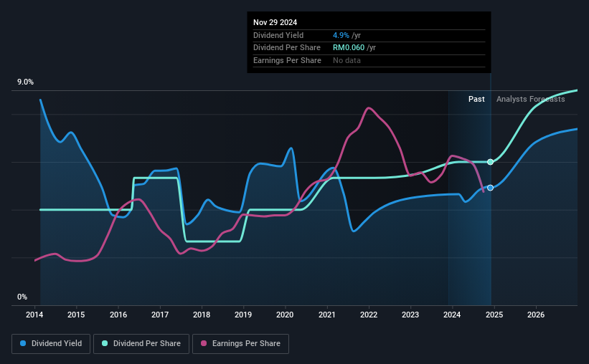This screenshot has height=364, width=589.
Task: Select the 2014 x-axis label
Action: click(x=34, y=315)
